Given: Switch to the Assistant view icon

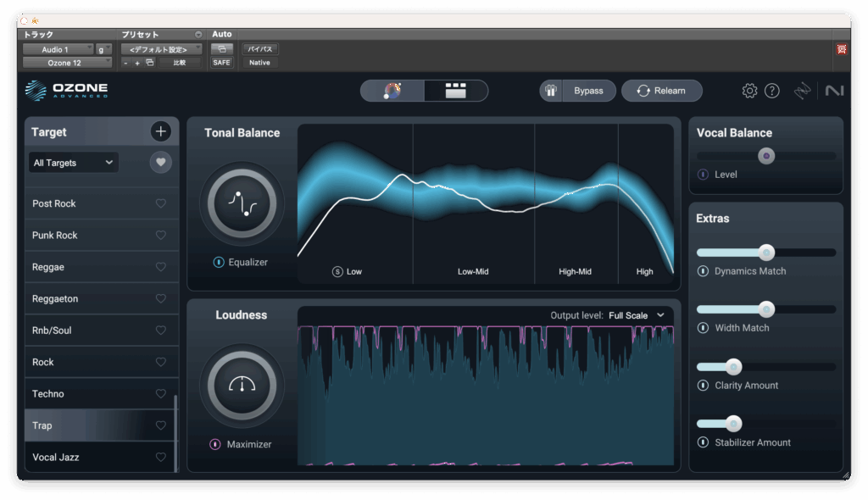Looking at the screenshot, I should [x=392, y=91].
